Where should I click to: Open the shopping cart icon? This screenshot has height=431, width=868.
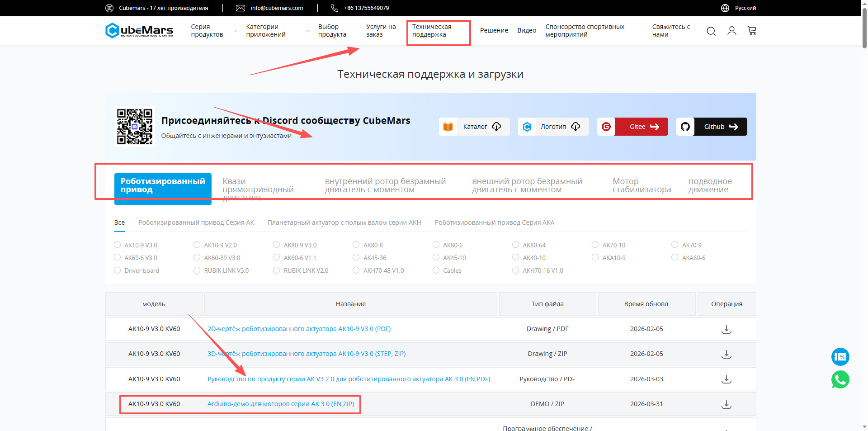pyautogui.click(x=752, y=31)
